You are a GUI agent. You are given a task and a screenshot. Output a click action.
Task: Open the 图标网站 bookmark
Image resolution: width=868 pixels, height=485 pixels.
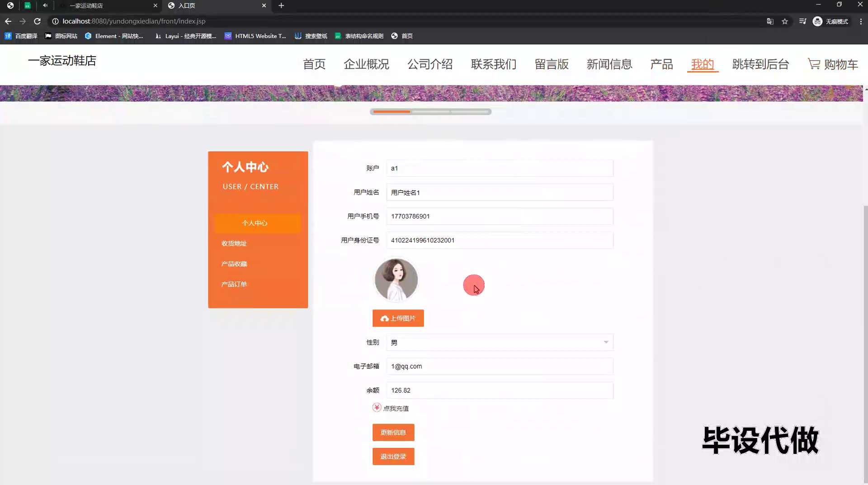pyautogui.click(x=61, y=36)
